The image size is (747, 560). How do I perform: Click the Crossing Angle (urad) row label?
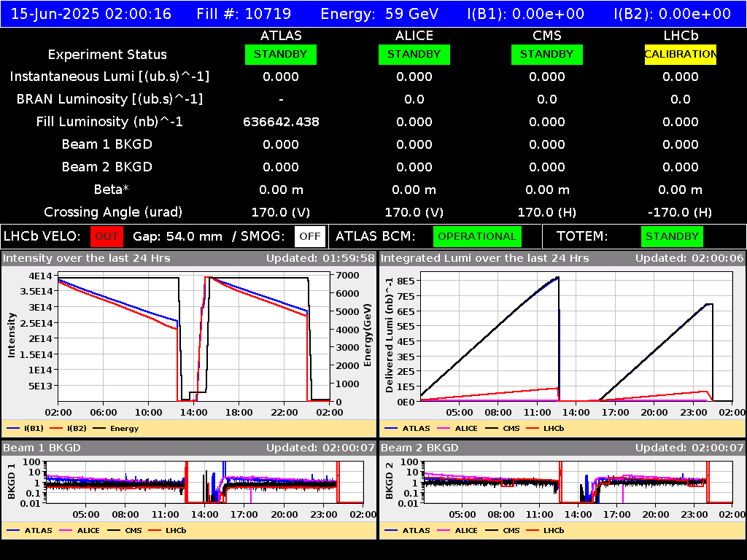113,212
